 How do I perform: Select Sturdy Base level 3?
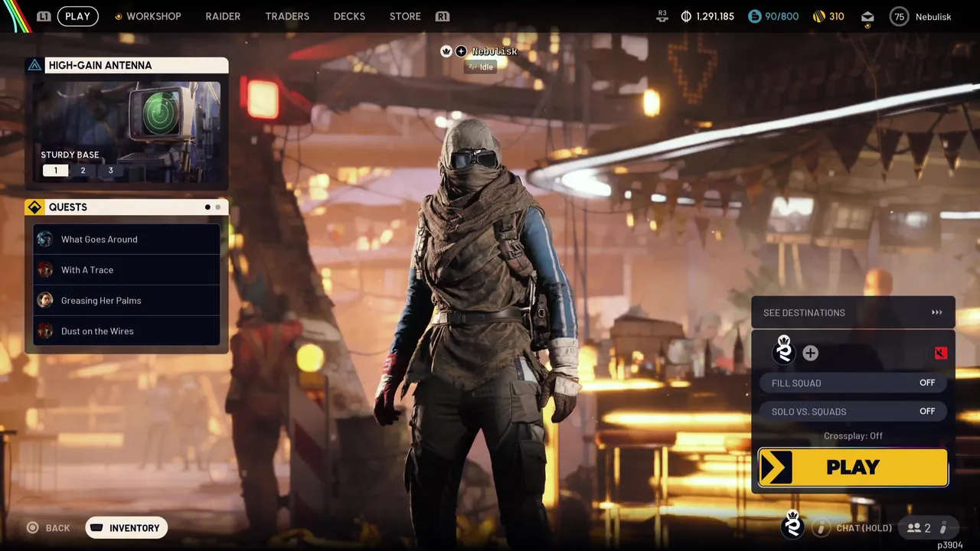click(x=110, y=170)
